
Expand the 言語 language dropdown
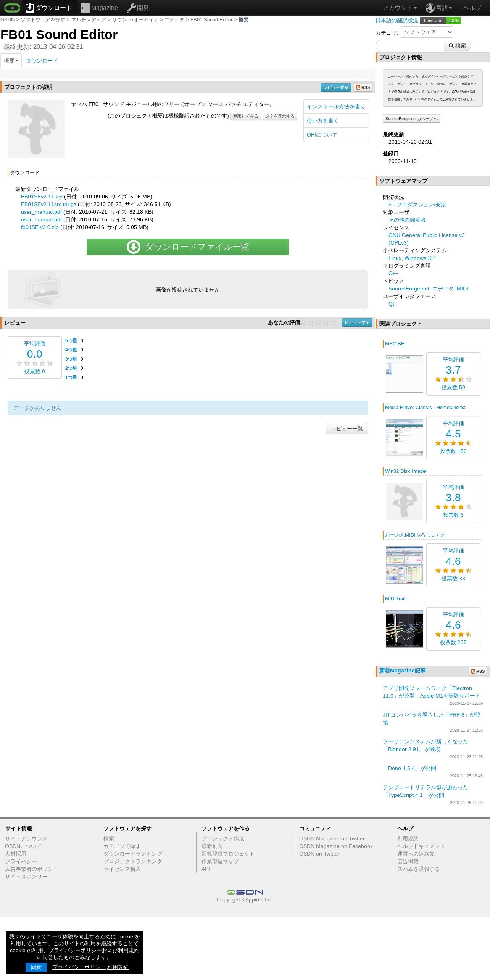click(x=439, y=8)
